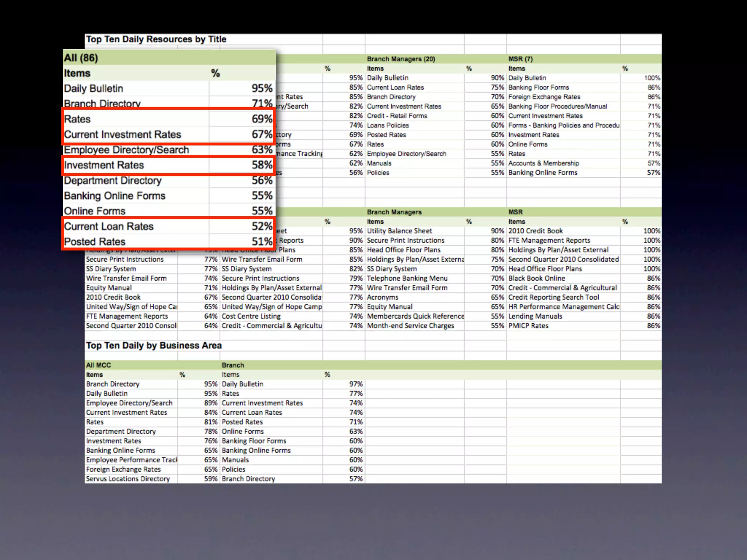Click Telephone Banking Menu cell
The height and width of the screenshot is (560, 747).
point(407,279)
